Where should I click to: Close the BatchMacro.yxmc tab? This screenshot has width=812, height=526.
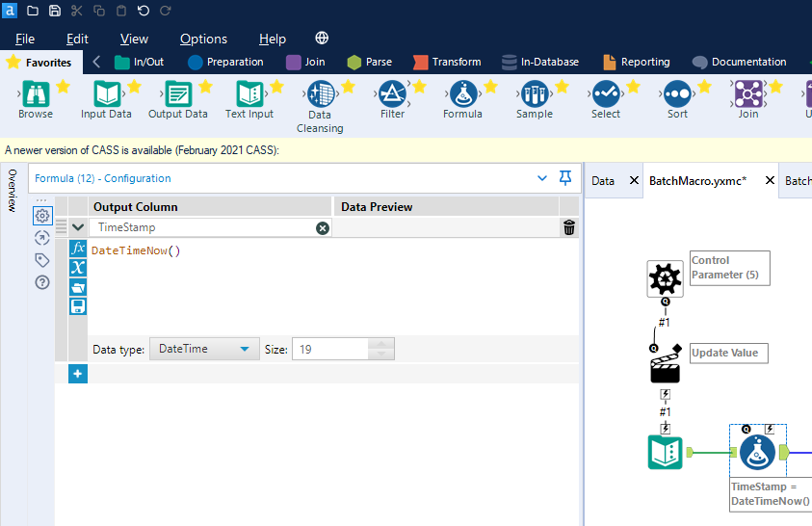point(770,180)
